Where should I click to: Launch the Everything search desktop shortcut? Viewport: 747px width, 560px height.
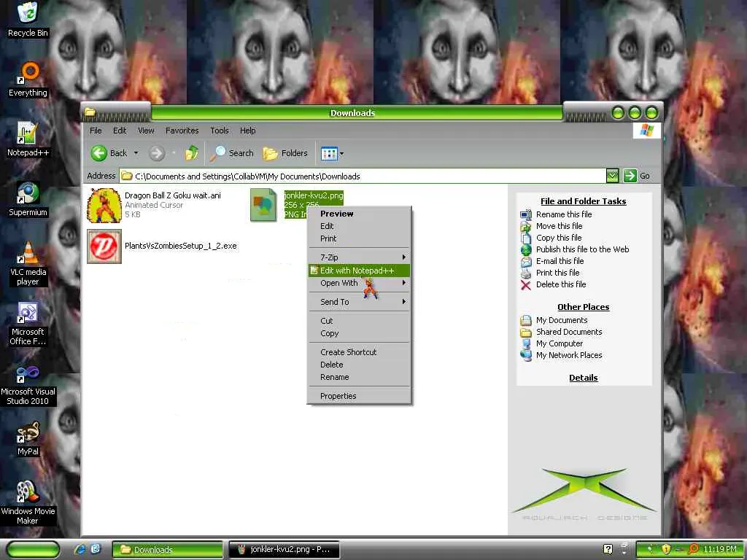[28, 79]
